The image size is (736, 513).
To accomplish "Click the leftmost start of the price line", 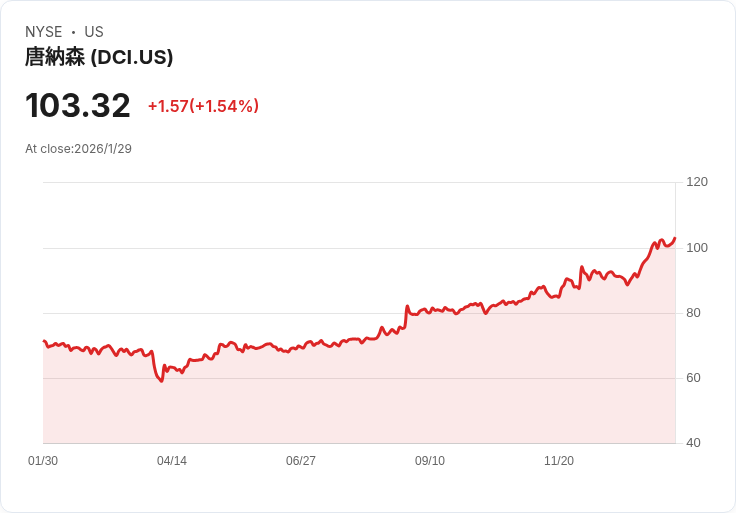I will [44, 341].
